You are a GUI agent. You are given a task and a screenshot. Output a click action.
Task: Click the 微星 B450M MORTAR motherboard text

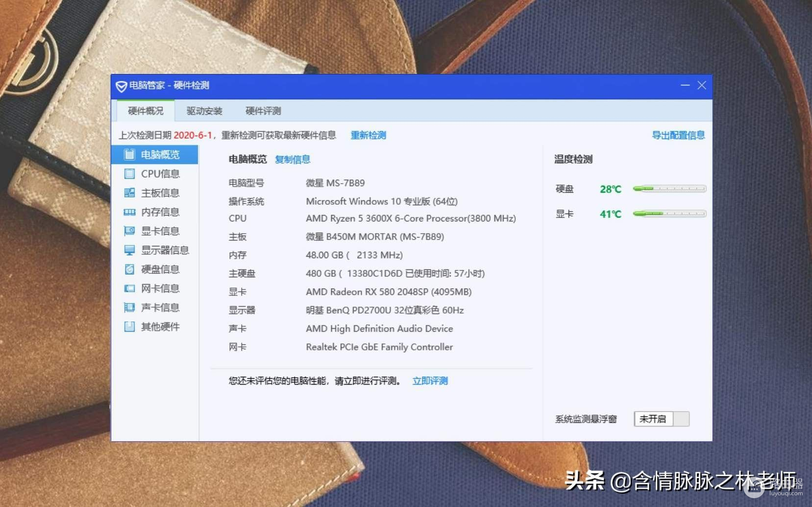pos(375,237)
